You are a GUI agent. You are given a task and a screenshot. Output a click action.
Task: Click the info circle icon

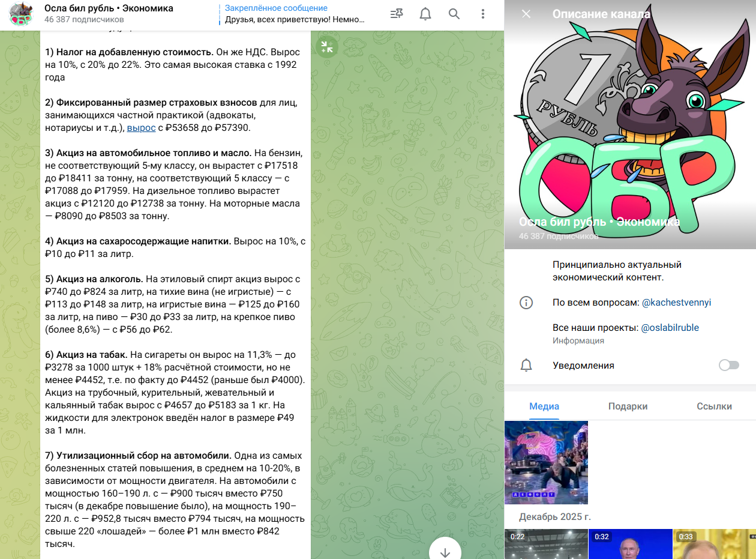pyautogui.click(x=526, y=303)
